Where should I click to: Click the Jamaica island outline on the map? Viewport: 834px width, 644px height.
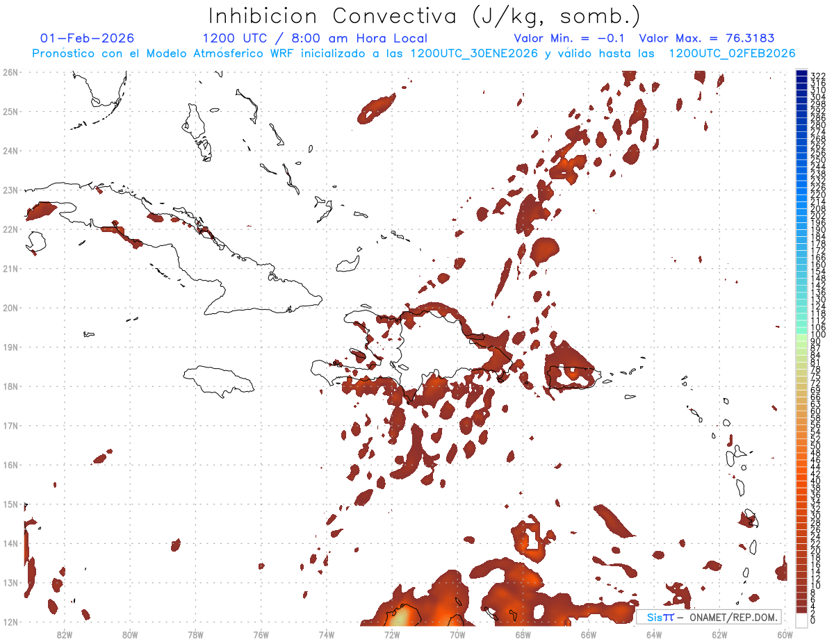tap(220, 381)
